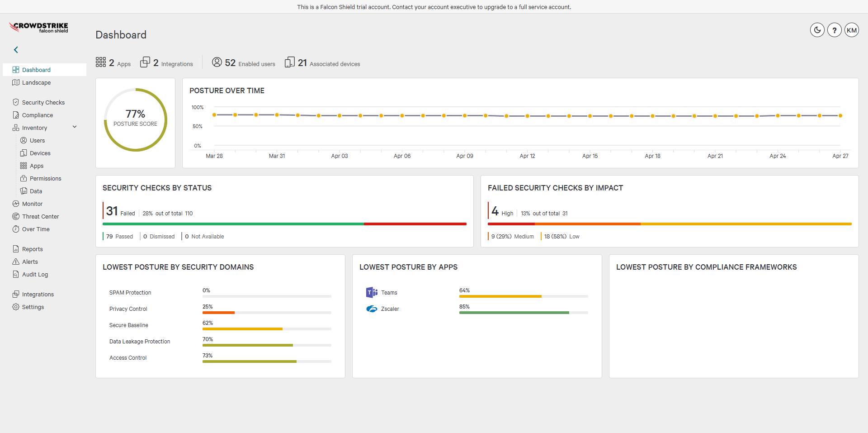Select the Audit Log icon
Image resolution: width=868 pixels, height=433 pixels.
16,274
